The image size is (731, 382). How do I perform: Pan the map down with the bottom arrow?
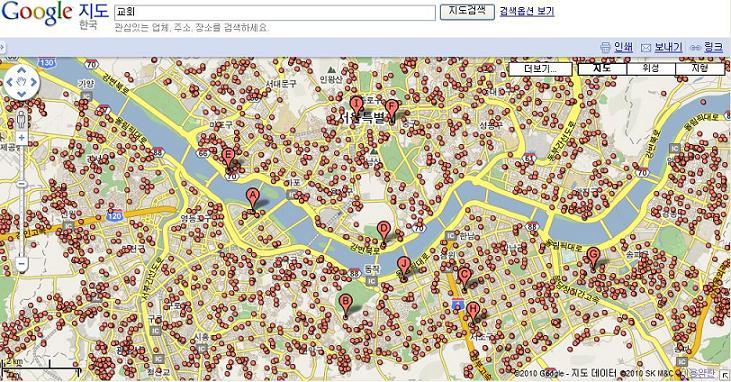click(21, 93)
